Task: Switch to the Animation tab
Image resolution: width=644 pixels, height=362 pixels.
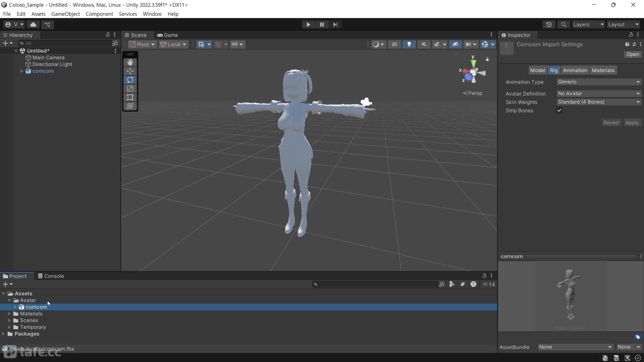Action: pos(575,70)
